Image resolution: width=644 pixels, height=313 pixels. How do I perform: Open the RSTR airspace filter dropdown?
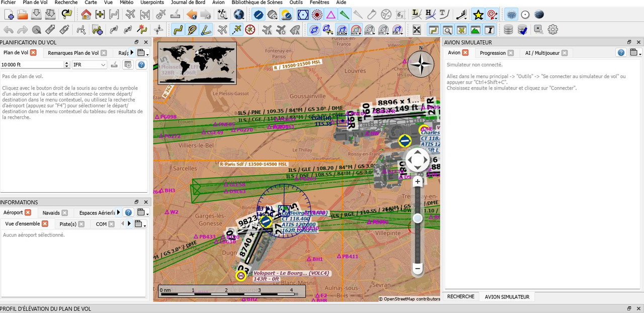click(x=356, y=30)
